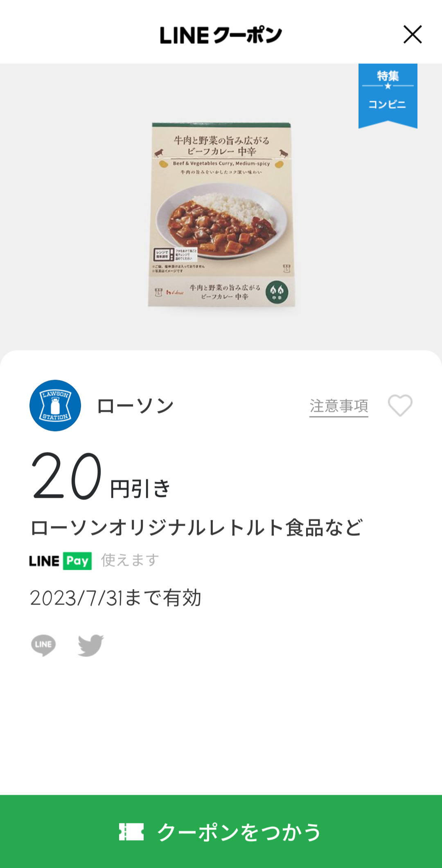Share the coupon via Twitter bird icon
Image resolution: width=442 pixels, height=868 pixels.
point(90,645)
